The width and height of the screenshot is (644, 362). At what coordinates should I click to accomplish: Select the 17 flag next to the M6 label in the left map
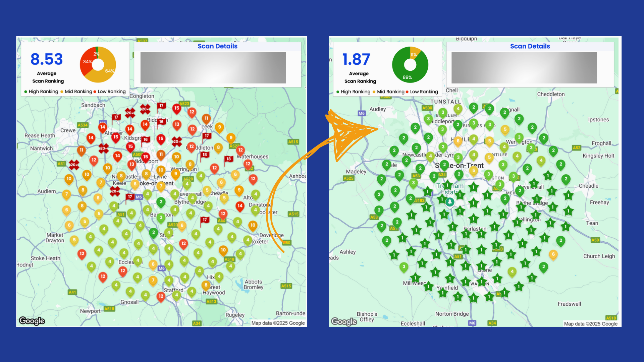pyautogui.click(x=130, y=197)
